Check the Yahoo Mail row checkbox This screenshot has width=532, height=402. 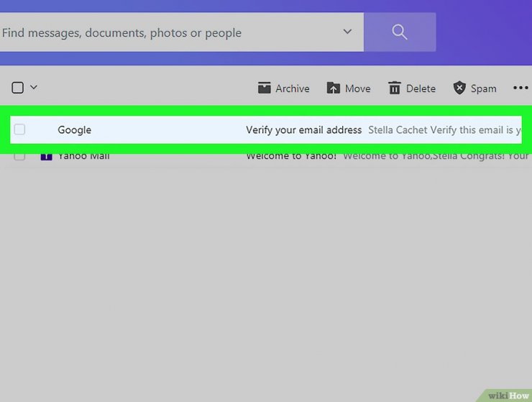pyautogui.click(x=19, y=157)
